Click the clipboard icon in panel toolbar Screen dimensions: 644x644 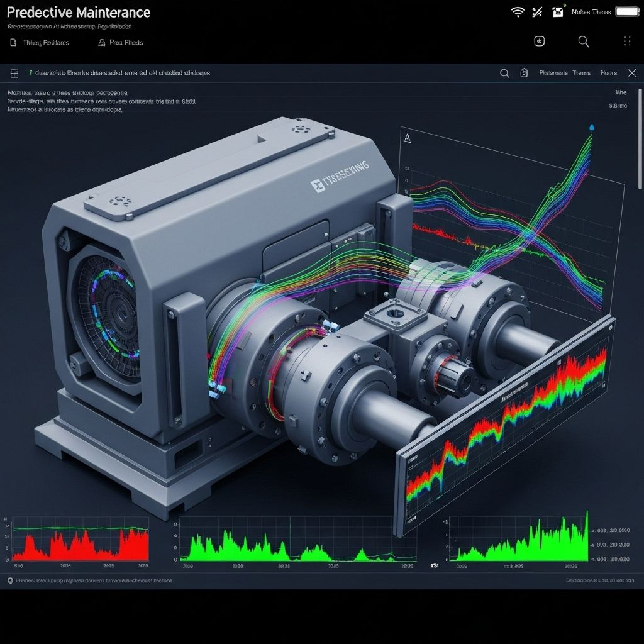tap(524, 74)
